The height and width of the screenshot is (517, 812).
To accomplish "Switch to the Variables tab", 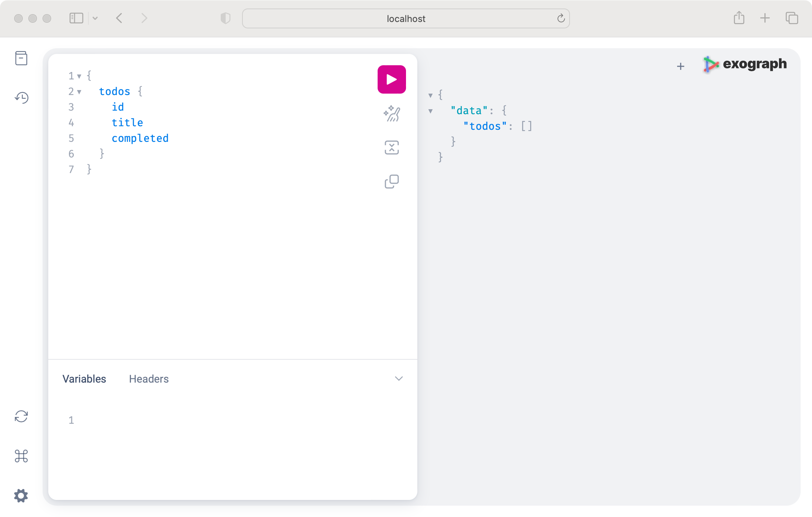I will click(x=84, y=379).
